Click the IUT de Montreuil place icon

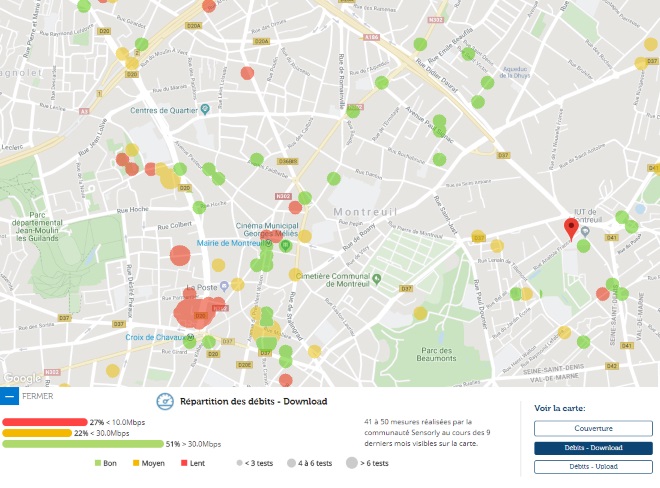point(585,231)
